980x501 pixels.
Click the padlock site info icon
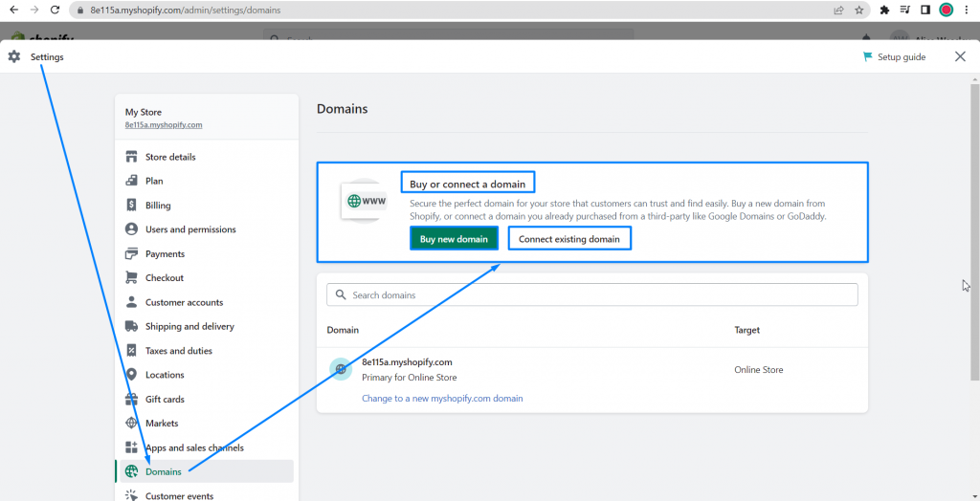[x=79, y=11]
